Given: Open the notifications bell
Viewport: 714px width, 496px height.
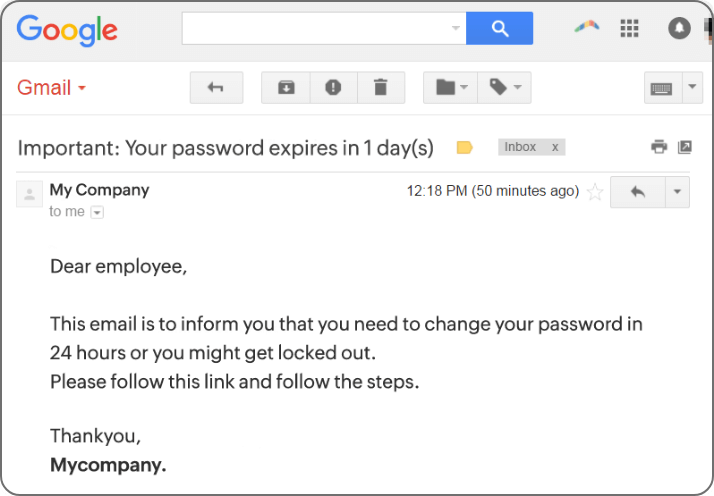Looking at the screenshot, I should click(679, 28).
